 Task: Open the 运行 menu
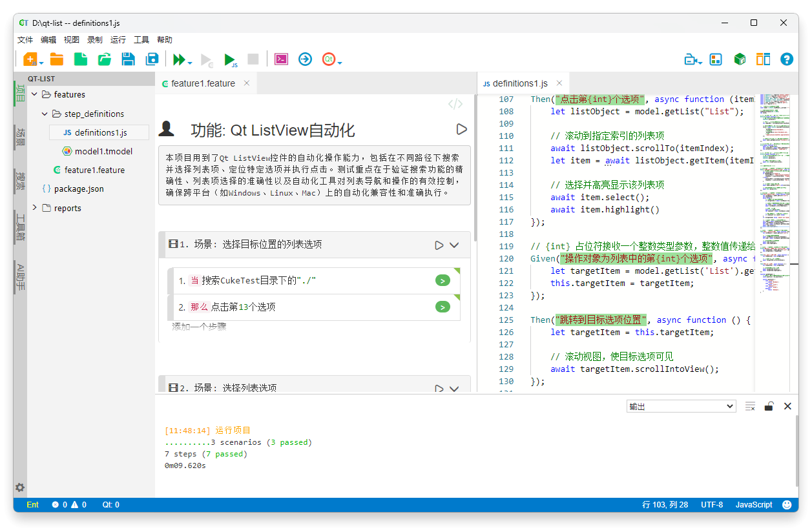pyautogui.click(x=118, y=40)
